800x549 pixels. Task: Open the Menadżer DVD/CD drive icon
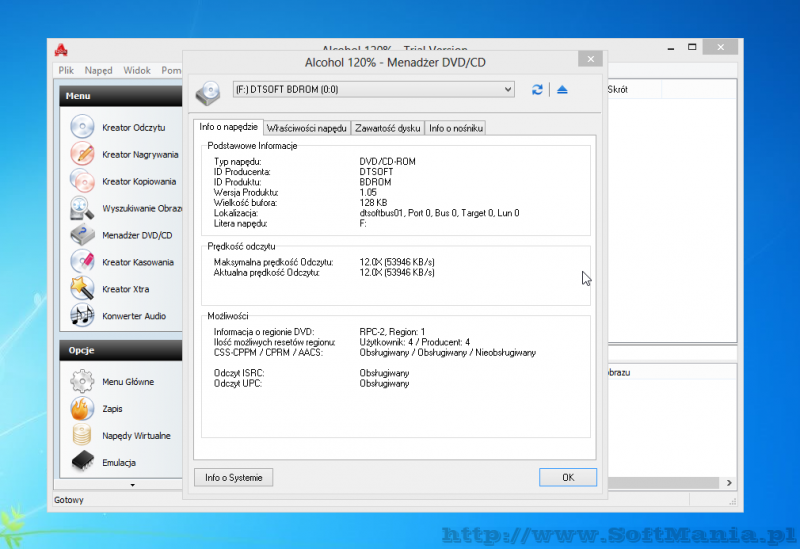point(82,235)
